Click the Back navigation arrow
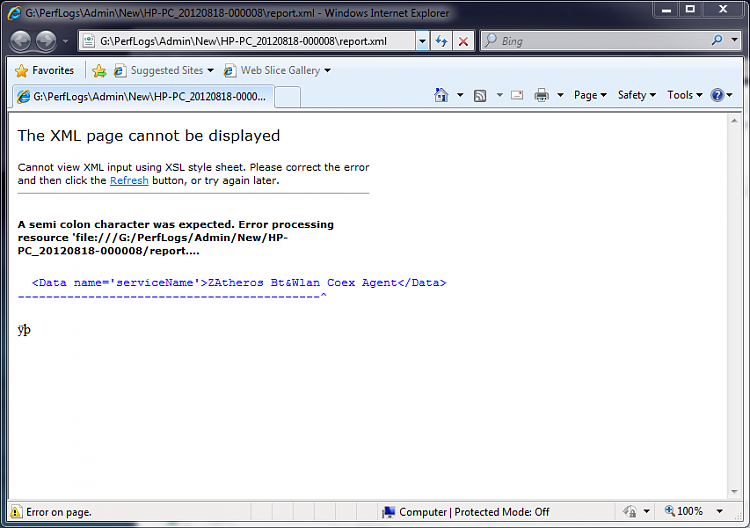 [x=21, y=41]
